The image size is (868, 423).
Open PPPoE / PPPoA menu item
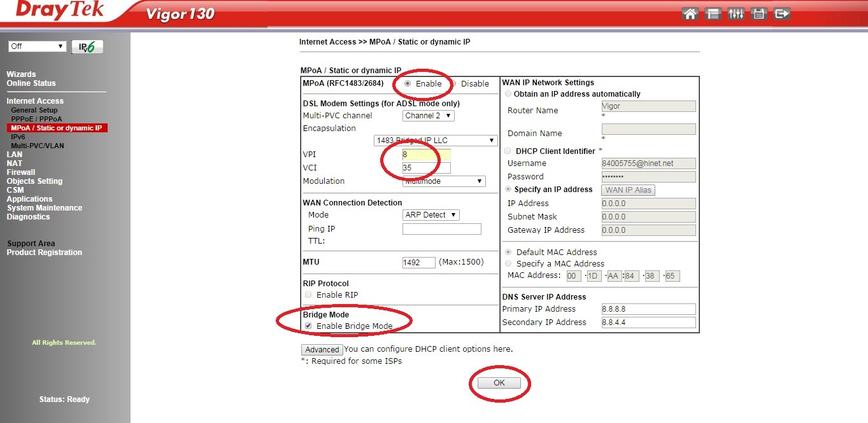(x=36, y=119)
